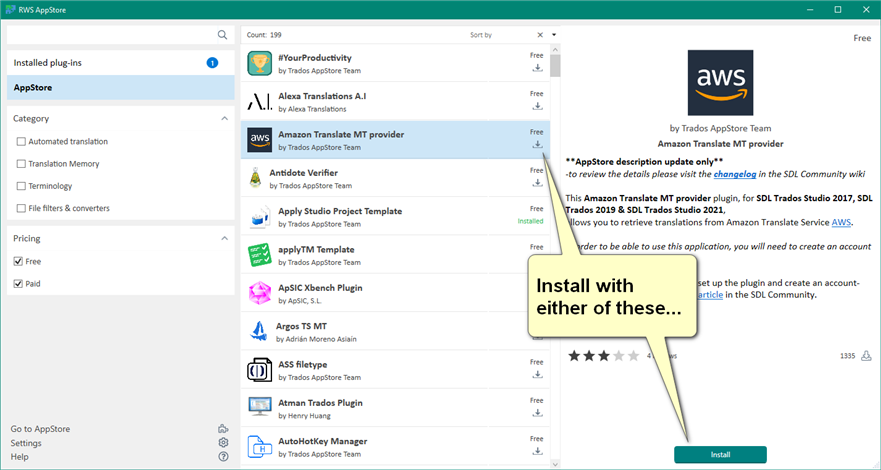This screenshot has height=470, width=881.
Task: Download the ASS filetype plug-in
Action: pyautogui.click(x=537, y=375)
